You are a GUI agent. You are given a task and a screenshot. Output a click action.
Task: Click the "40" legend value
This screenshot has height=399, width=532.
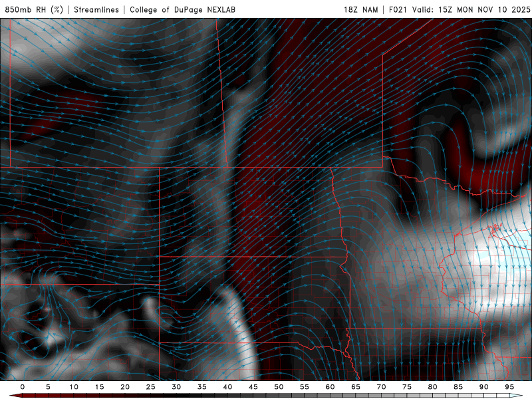[227, 387]
